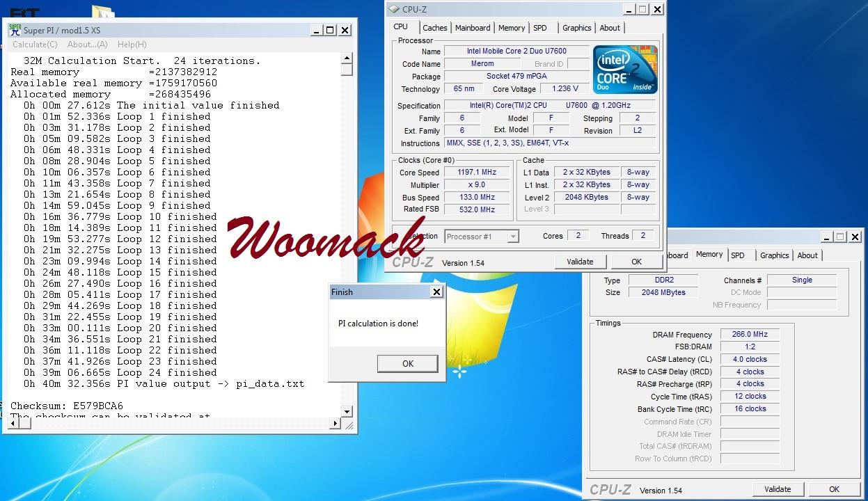Click Validate in the Memory tab window
Viewport: 868px width, 501px height.
coord(778,489)
